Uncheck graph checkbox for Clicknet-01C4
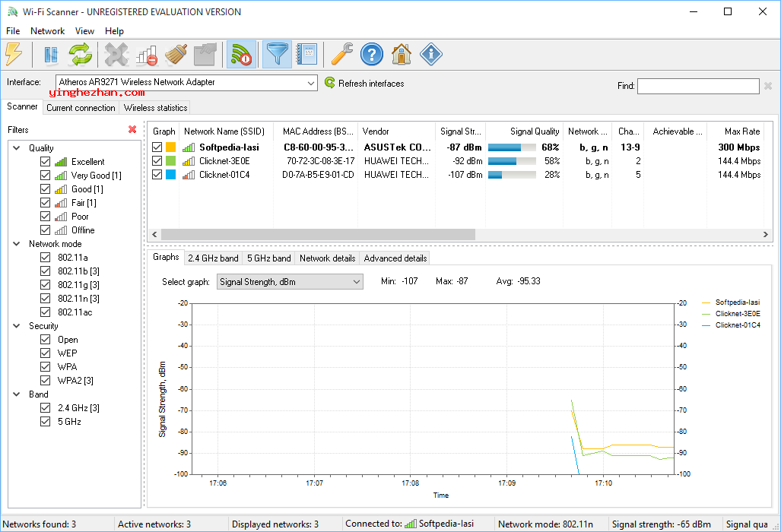The image size is (781, 532). [x=157, y=175]
